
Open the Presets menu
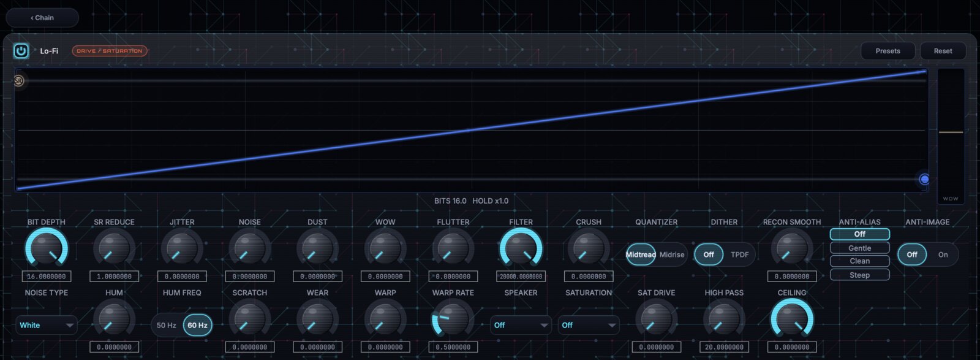[x=888, y=51]
